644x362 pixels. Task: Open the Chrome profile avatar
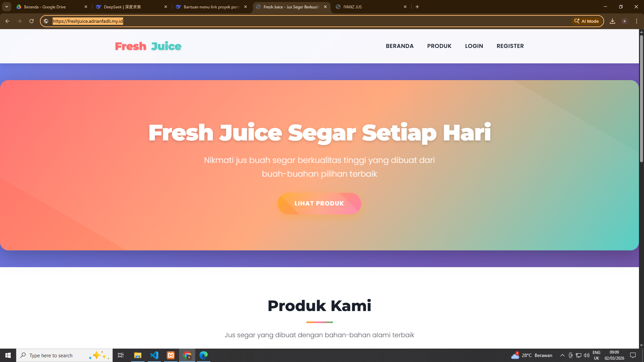coord(625,21)
